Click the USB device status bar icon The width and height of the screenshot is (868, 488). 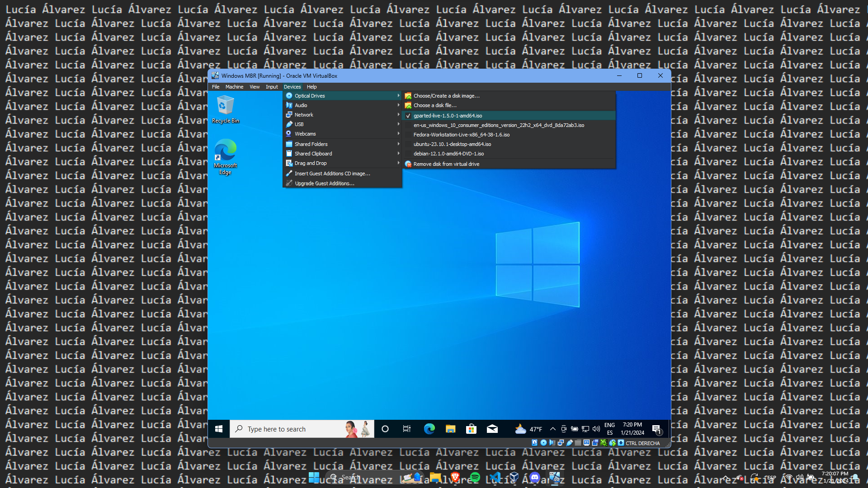(570, 443)
